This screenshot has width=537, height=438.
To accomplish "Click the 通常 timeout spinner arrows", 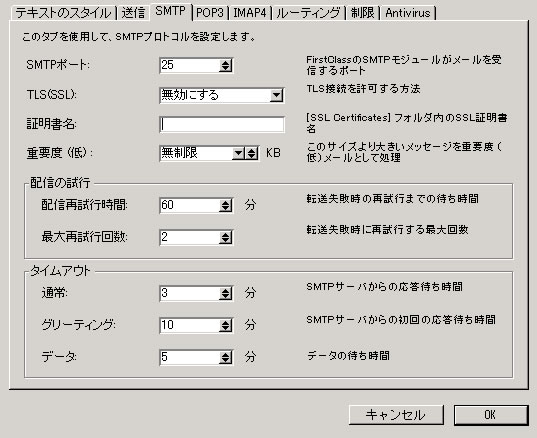I will pyautogui.click(x=225, y=293).
